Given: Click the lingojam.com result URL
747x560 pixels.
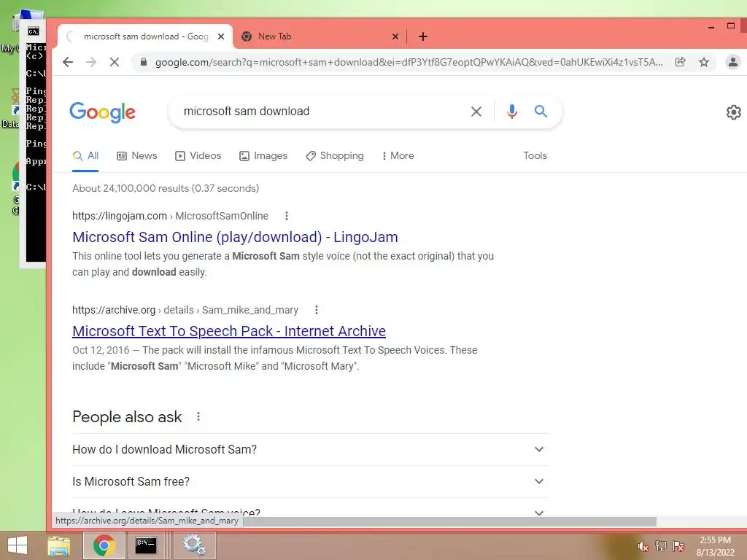Looking at the screenshot, I should [170, 216].
